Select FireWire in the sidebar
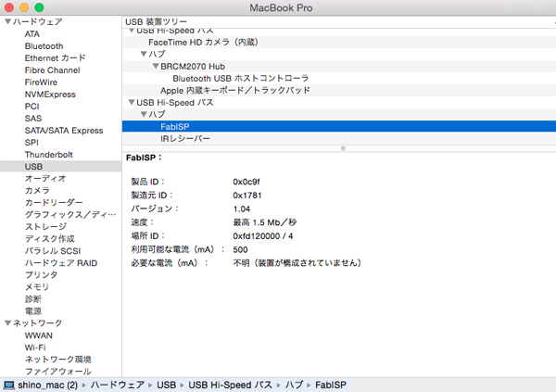Image resolution: width=556 pixels, height=392 pixels. point(41,82)
